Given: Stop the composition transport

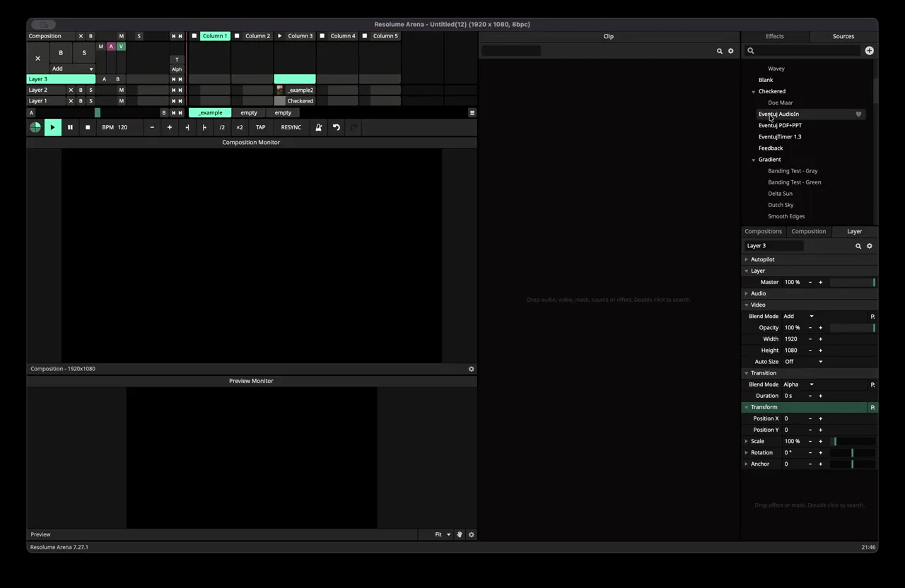Looking at the screenshot, I should pos(88,127).
